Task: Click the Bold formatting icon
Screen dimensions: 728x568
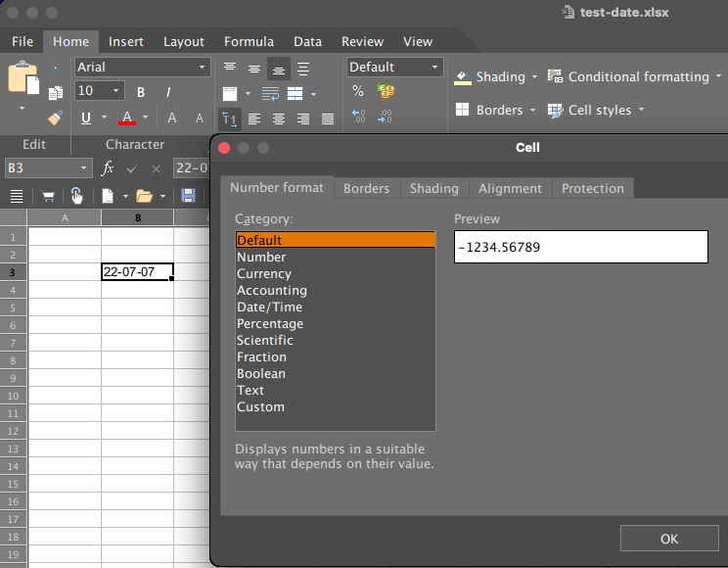Action: click(141, 92)
